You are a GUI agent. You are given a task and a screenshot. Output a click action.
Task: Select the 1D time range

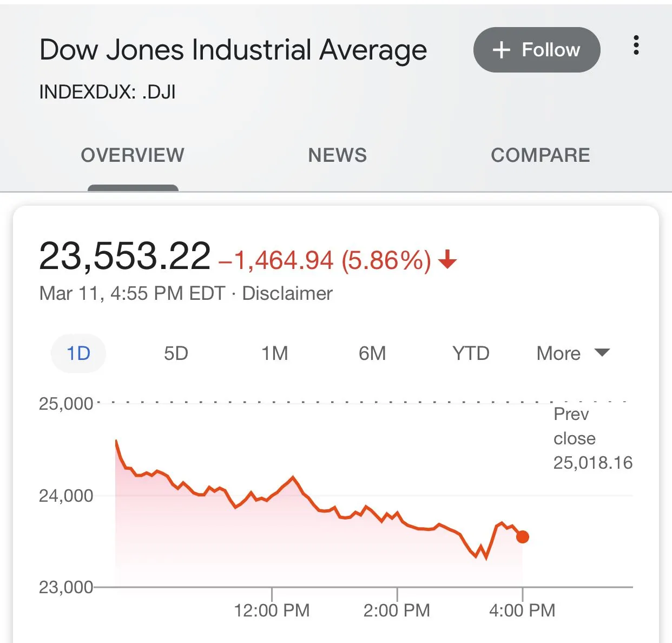78,353
